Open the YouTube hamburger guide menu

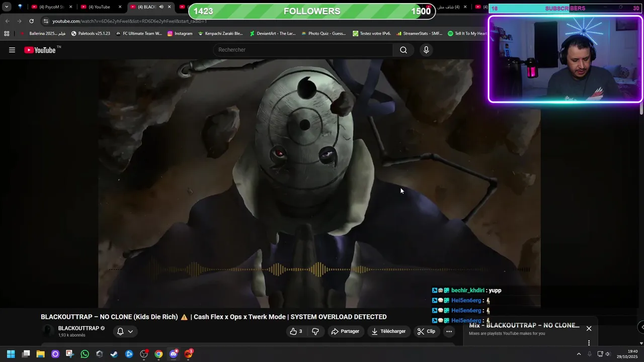coord(12,50)
